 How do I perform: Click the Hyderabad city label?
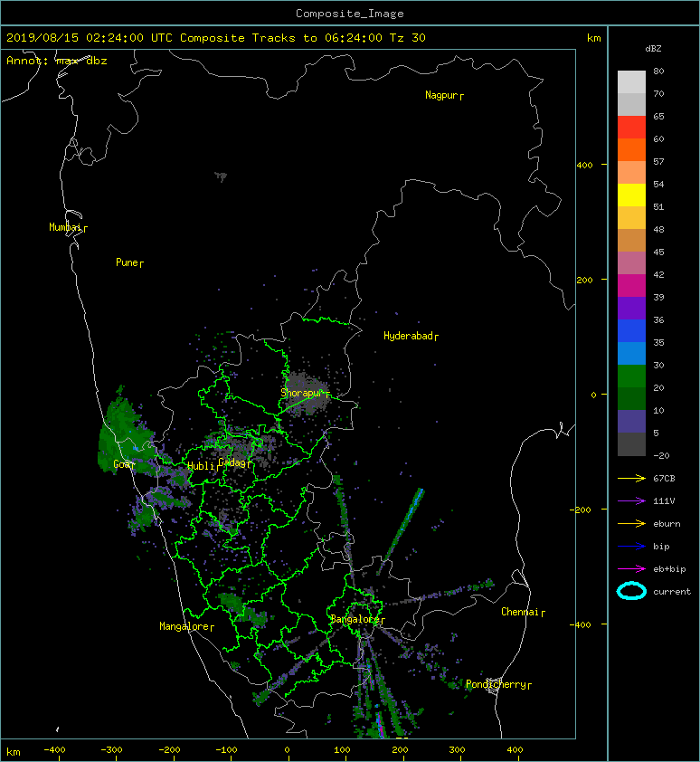pos(411,336)
